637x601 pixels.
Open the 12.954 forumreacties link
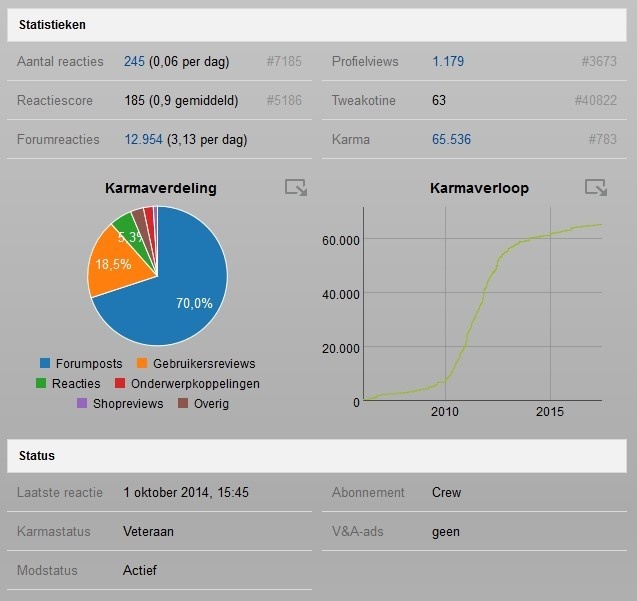click(143, 139)
